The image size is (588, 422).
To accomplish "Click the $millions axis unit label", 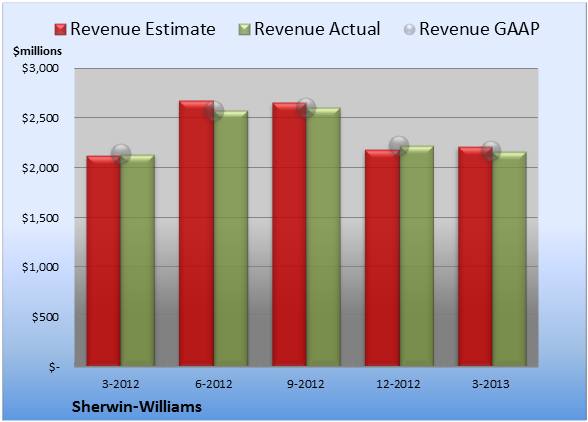I will point(38,51).
